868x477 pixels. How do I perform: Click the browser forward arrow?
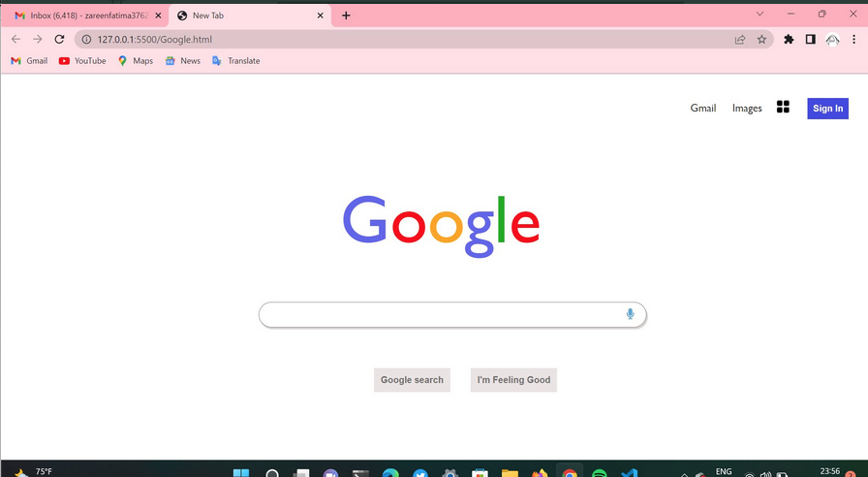pyautogui.click(x=37, y=40)
